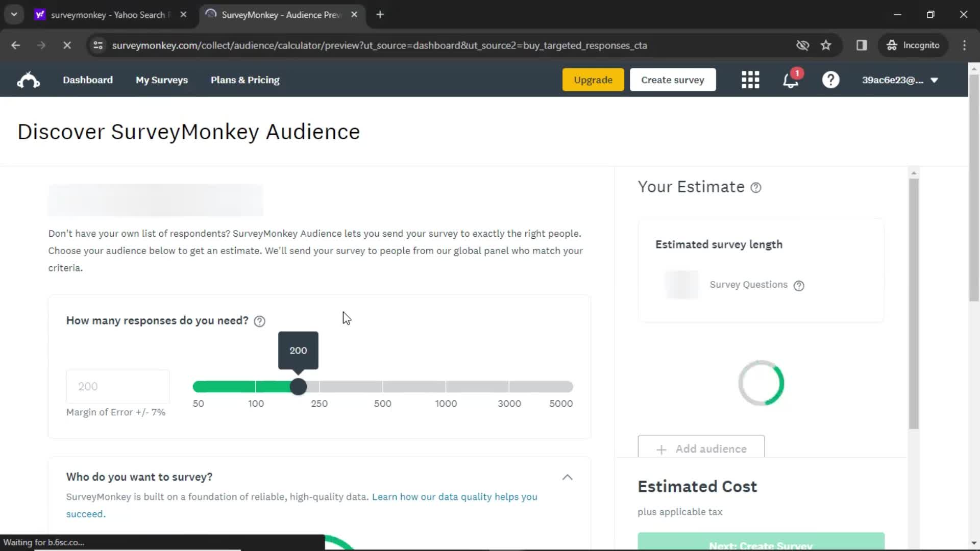Drag the responses slider to 250

(318, 386)
